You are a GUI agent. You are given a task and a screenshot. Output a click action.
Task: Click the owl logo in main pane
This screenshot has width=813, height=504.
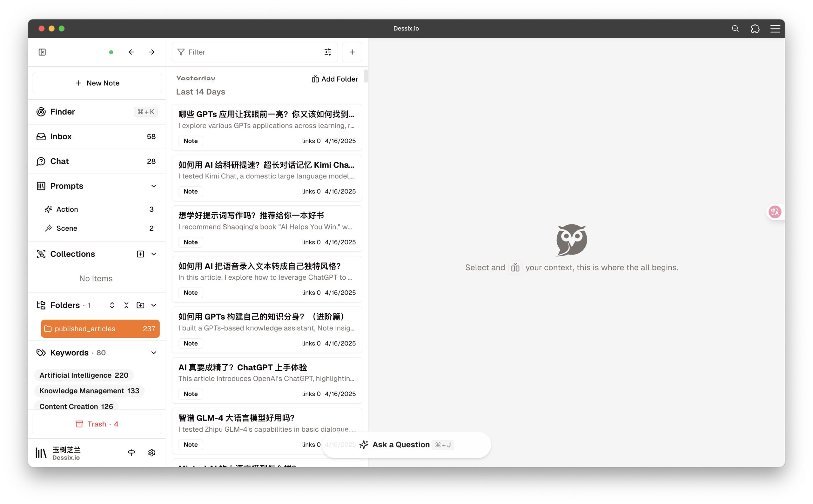point(572,240)
